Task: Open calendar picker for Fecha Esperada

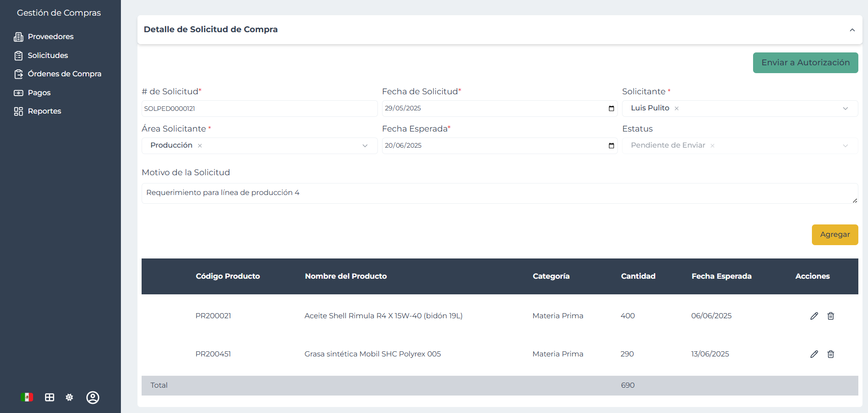Action: click(611, 146)
